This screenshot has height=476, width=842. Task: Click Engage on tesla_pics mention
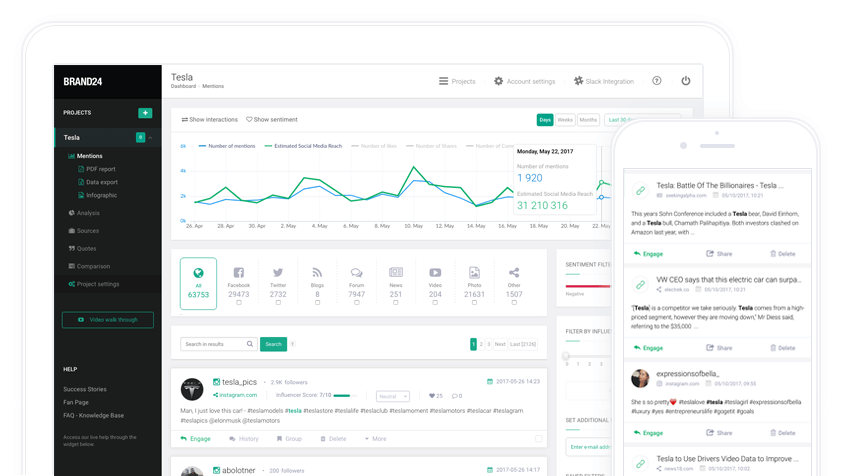coord(195,439)
